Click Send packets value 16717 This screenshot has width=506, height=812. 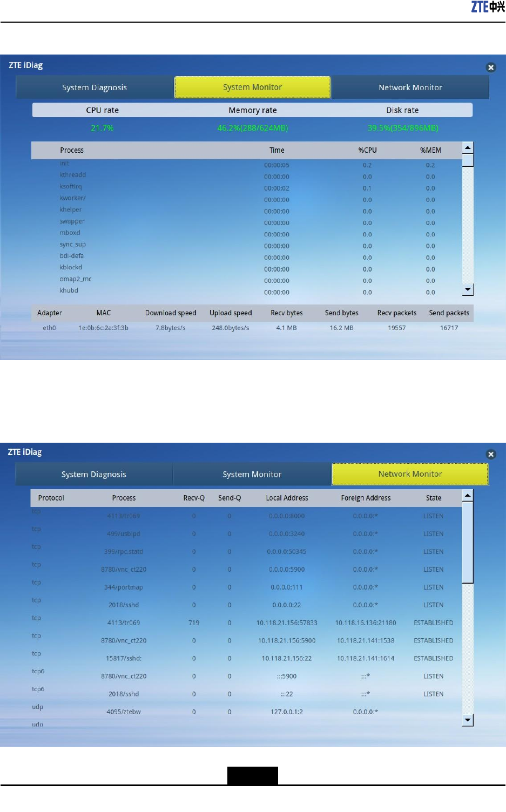449,328
